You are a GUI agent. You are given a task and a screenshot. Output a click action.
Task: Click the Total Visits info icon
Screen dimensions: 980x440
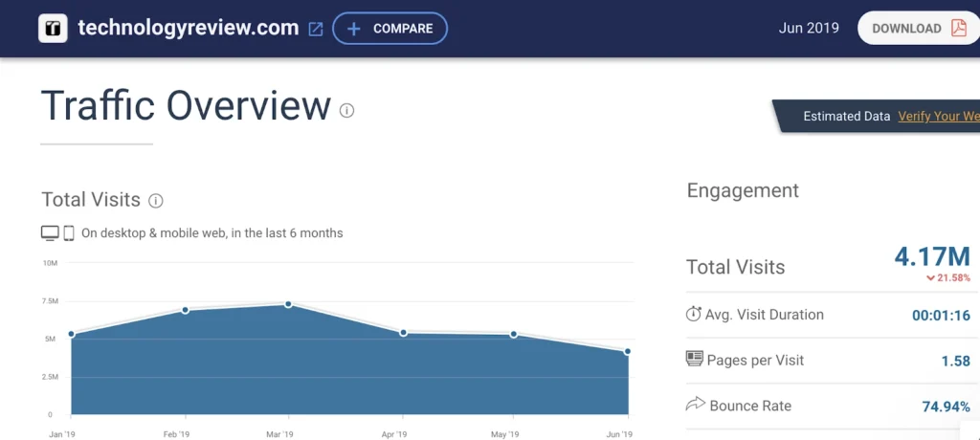(x=156, y=201)
